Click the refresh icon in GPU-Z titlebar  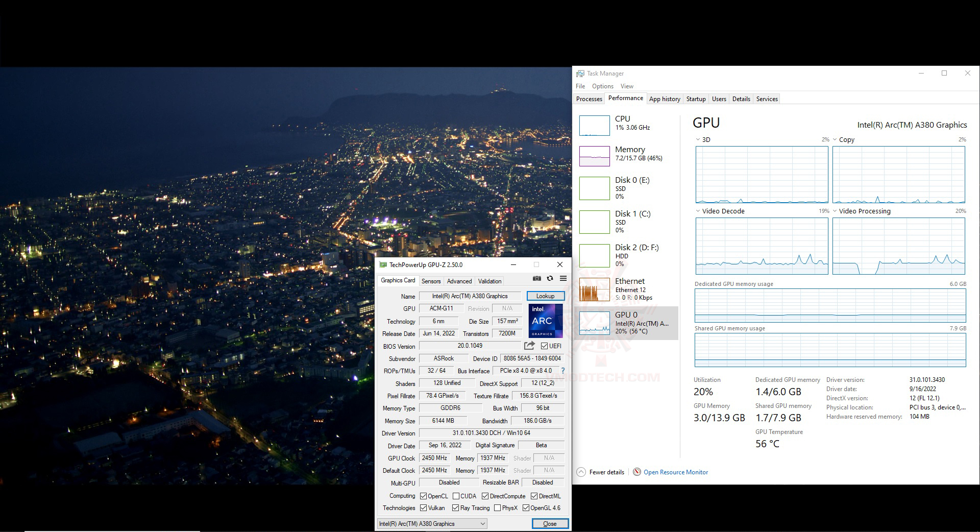pyautogui.click(x=550, y=278)
